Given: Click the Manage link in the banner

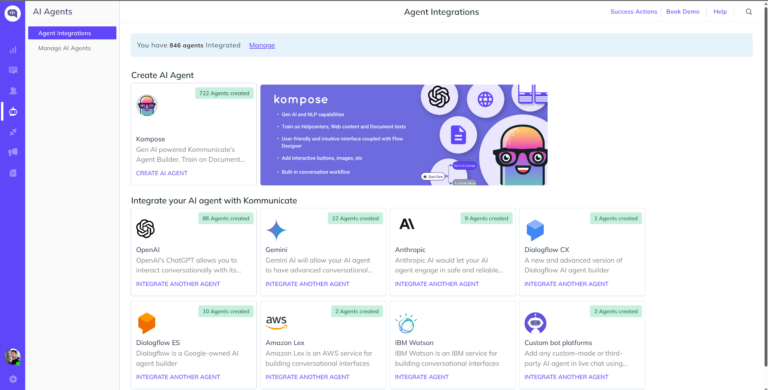Looking at the screenshot, I should coord(262,45).
